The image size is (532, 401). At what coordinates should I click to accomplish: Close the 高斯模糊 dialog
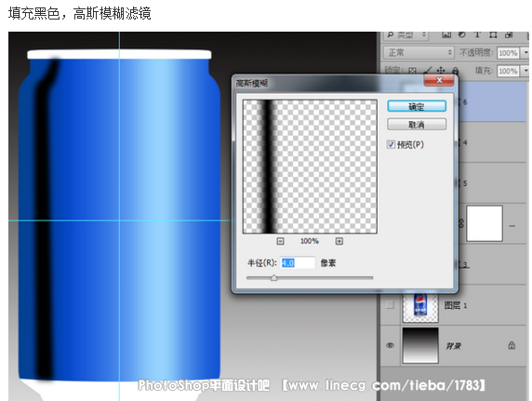439,80
